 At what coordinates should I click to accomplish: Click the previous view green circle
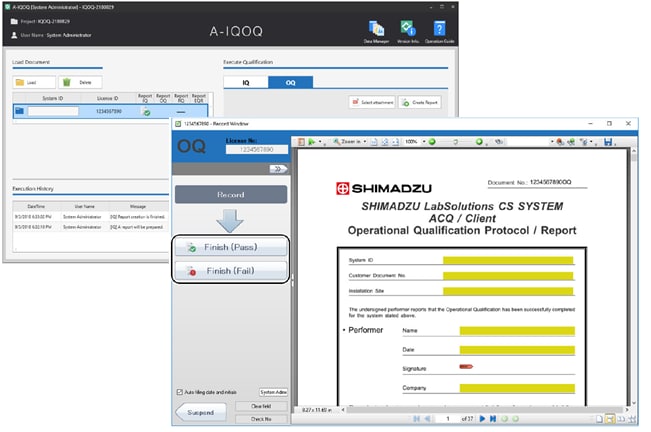[504, 419]
